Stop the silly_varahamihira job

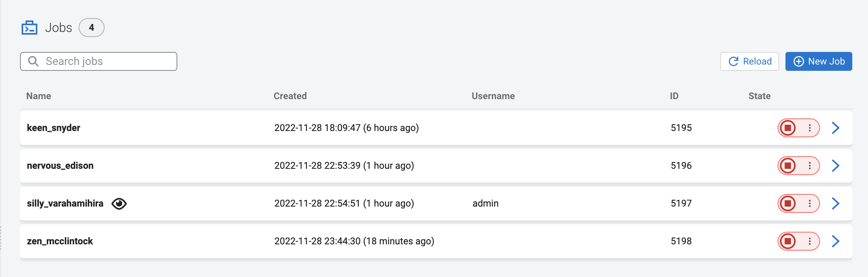coord(788,203)
